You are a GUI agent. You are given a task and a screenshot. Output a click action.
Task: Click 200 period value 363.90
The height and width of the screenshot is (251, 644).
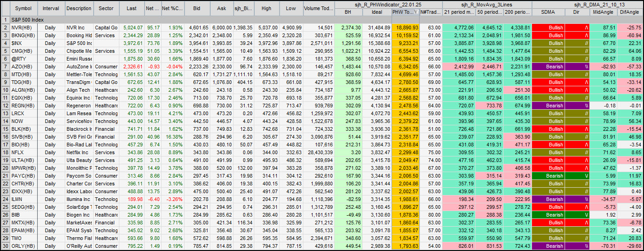517,137
